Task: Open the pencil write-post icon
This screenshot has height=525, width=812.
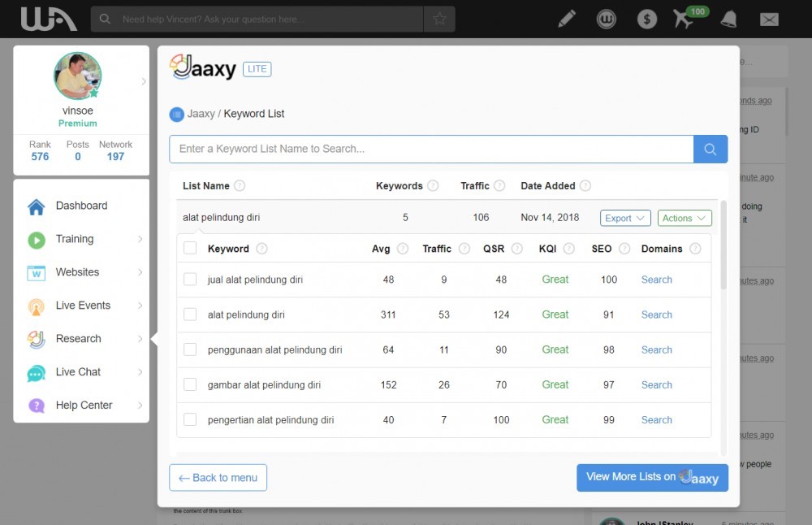Action: pos(567,20)
